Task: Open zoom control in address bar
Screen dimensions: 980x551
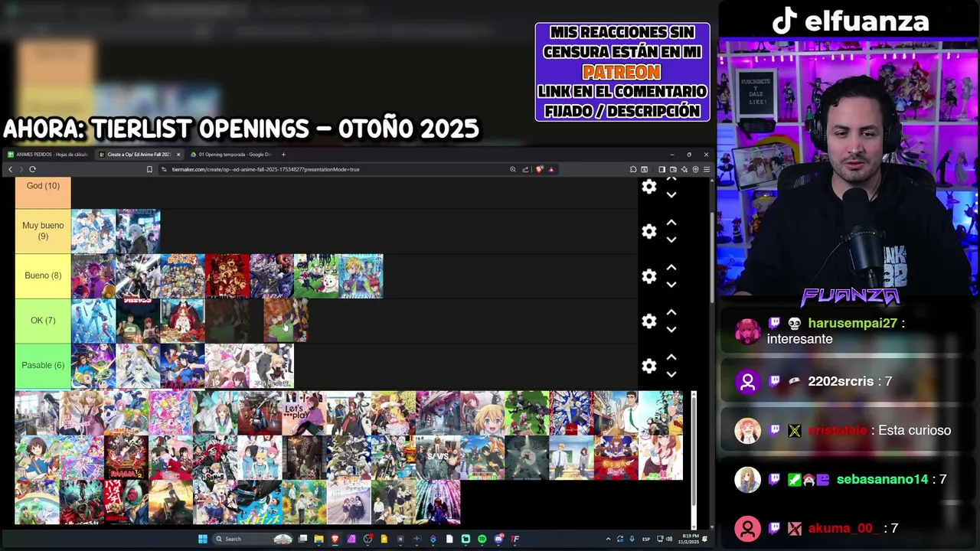Action: point(513,169)
